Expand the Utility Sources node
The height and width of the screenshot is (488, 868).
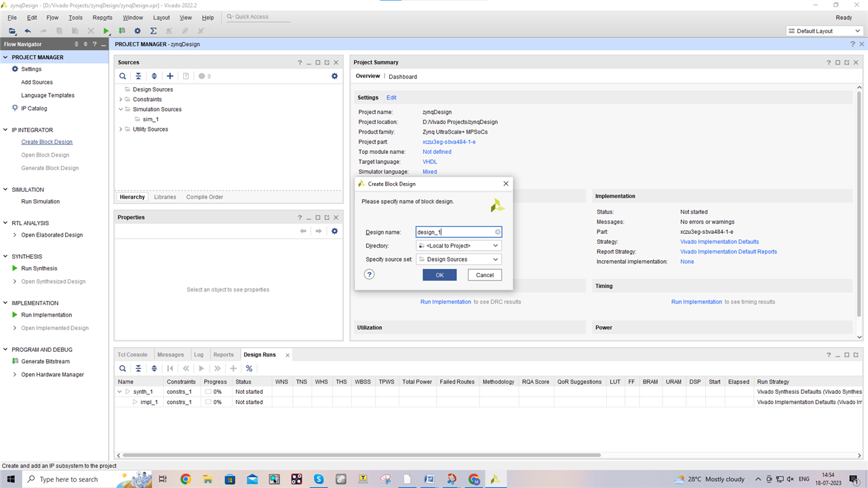coord(121,129)
